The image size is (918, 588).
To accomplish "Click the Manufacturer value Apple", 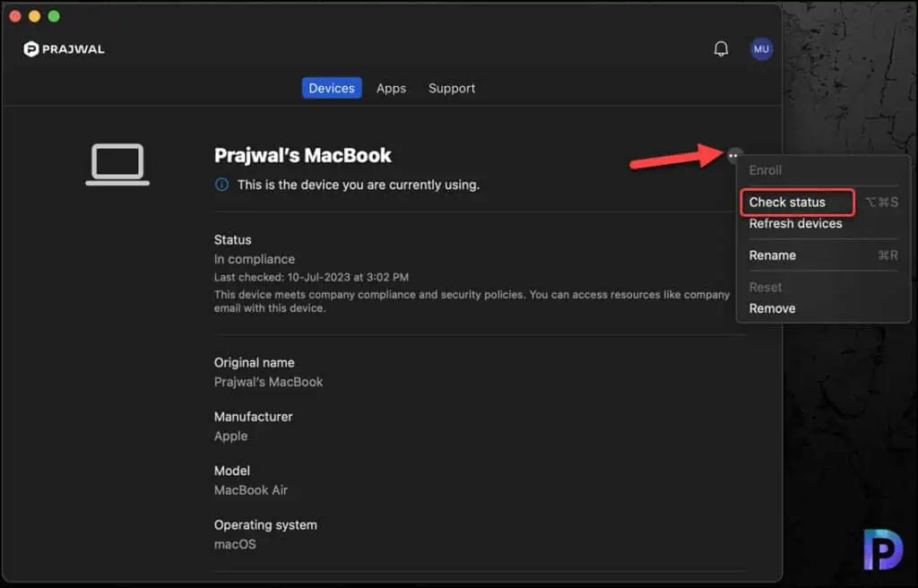I will tap(230, 437).
